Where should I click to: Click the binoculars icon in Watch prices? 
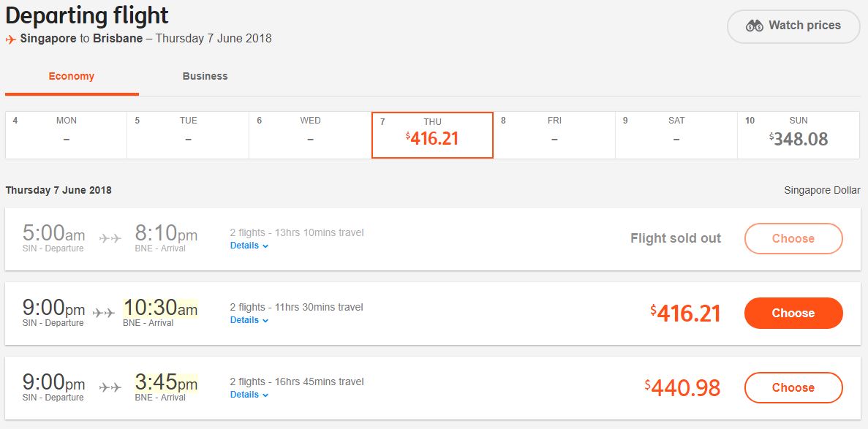(x=754, y=26)
